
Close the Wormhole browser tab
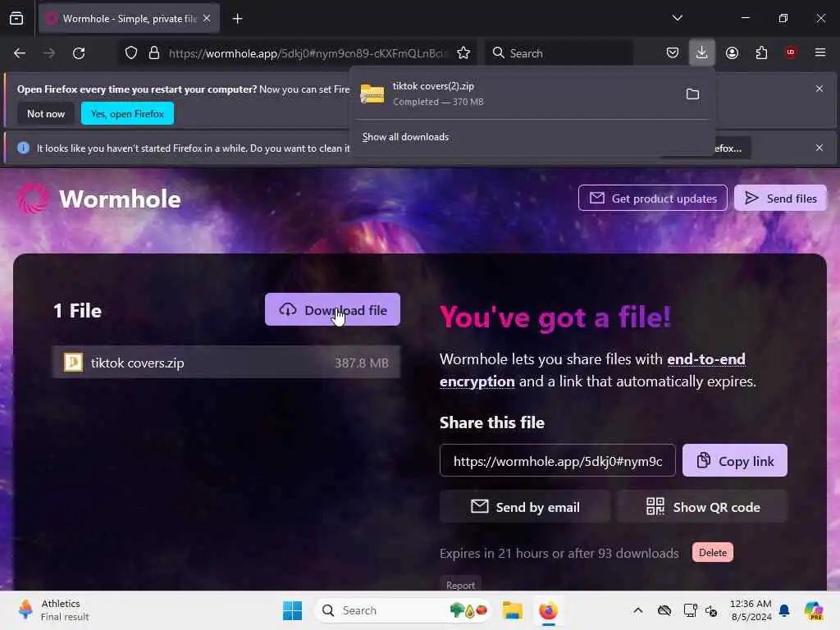point(207,19)
